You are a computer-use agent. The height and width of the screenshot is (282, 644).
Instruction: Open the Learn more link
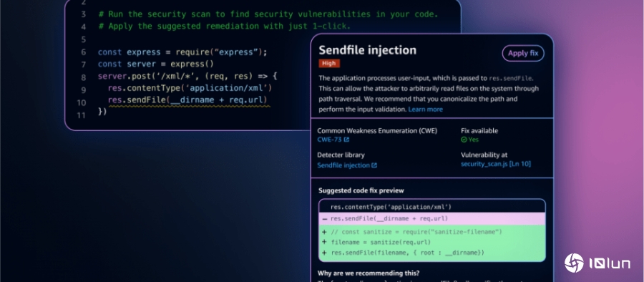point(425,110)
